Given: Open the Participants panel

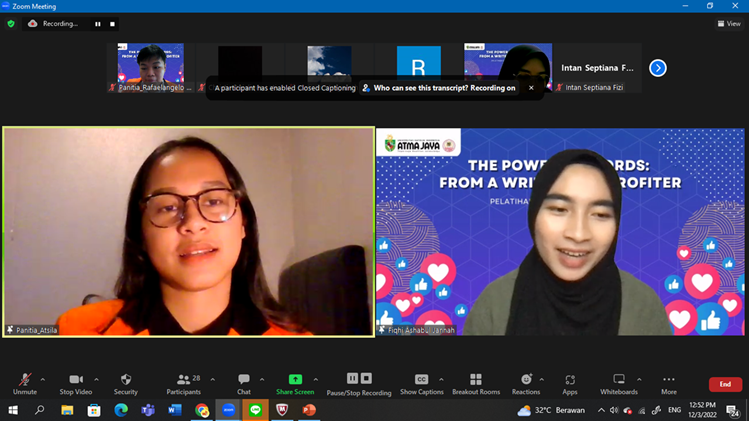Looking at the screenshot, I should [x=184, y=383].
